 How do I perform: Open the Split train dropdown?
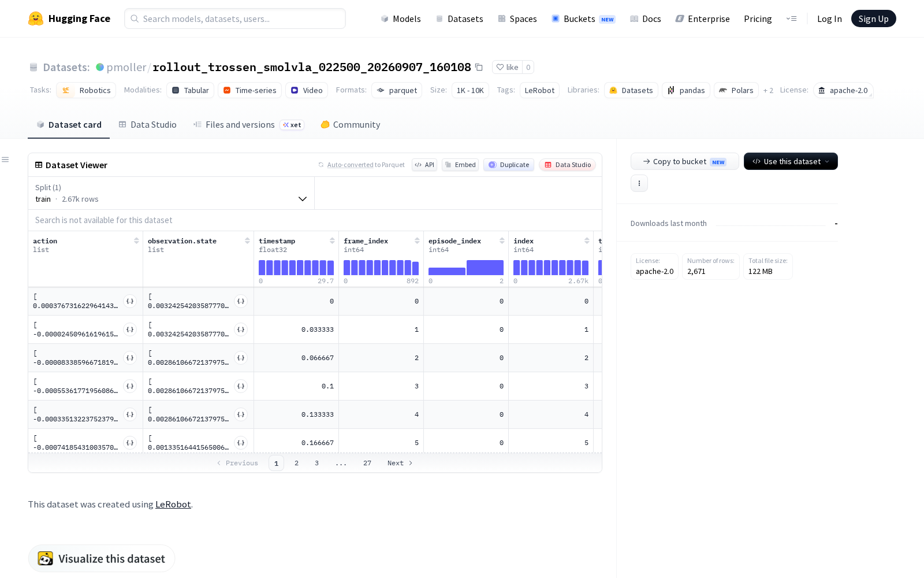pyautogui.click(x=171, y=193)
